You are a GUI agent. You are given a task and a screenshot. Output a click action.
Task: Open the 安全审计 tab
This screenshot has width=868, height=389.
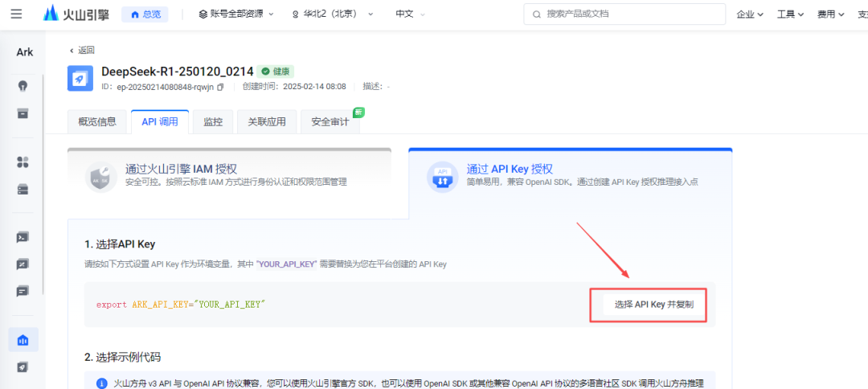330,121
